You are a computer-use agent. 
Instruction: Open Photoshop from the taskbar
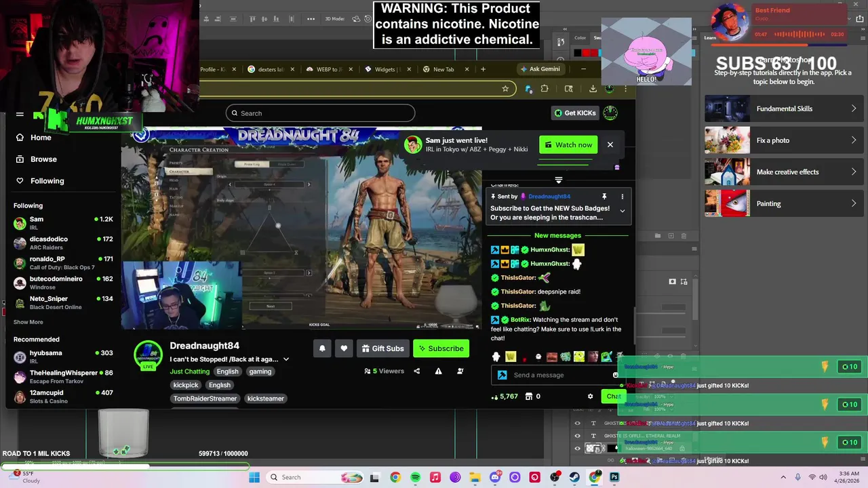[x=615, y=477]
